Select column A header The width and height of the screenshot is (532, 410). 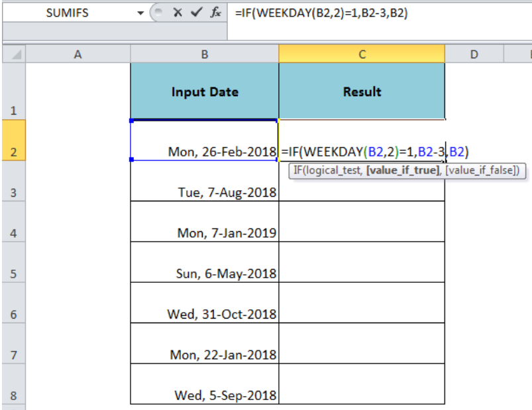coord(78,54)
